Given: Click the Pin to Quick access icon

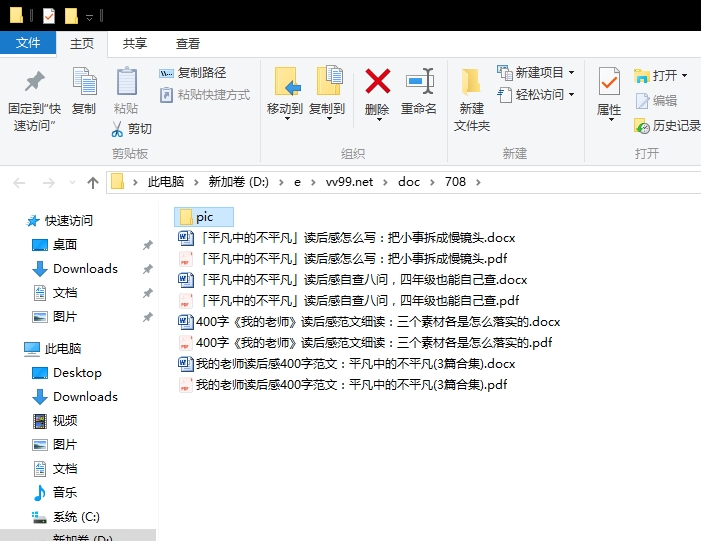Looking at the screenshot, I should click(x=34, y=81).
